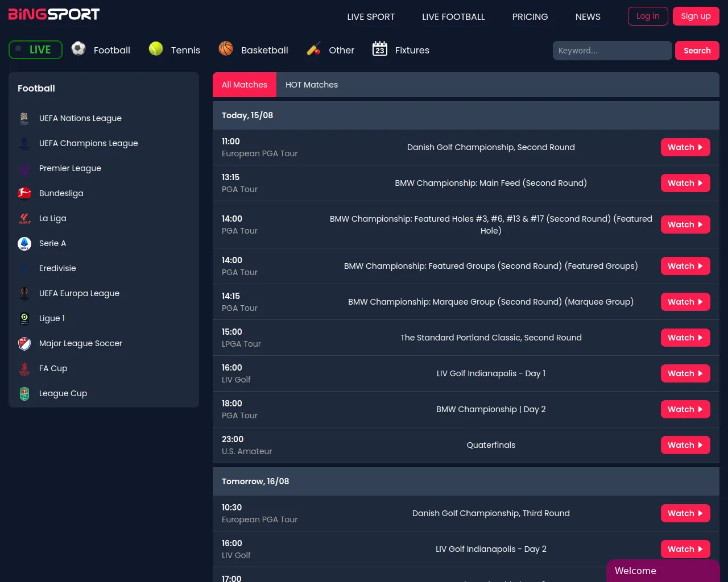
Task: Watch LIV Golf Indianapolis Day 1
Action: click(x=685, y=373)
